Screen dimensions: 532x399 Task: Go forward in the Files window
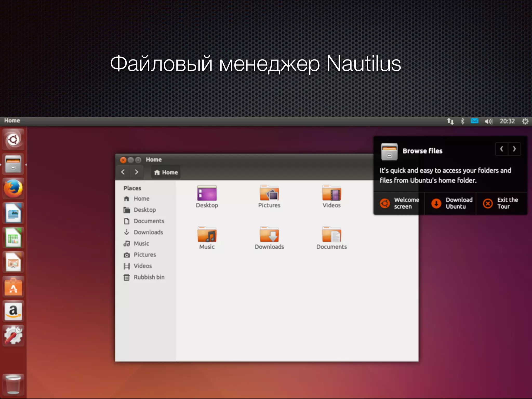pyautogui.click(x=136, y=172)
